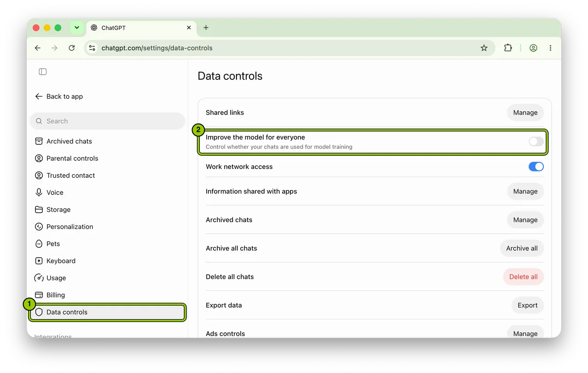Toggle Improve the model for everyone

coord(536,142)
